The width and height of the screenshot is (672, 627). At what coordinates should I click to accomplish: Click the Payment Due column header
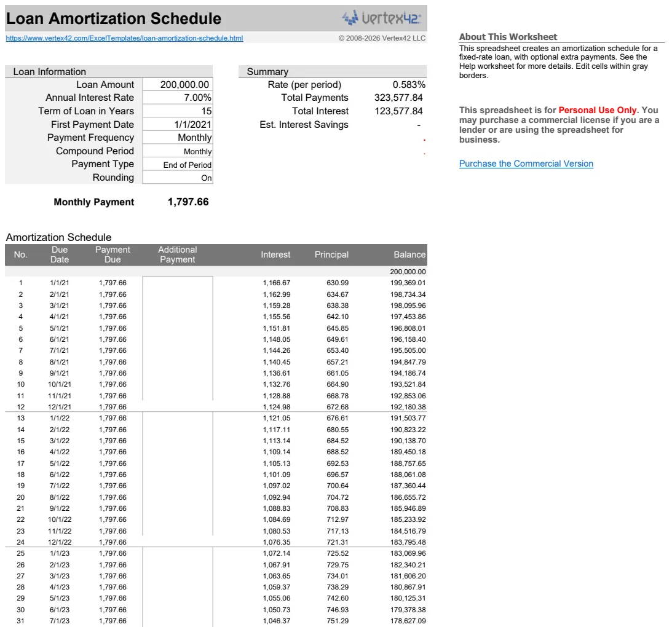click(x=113, y=254)
